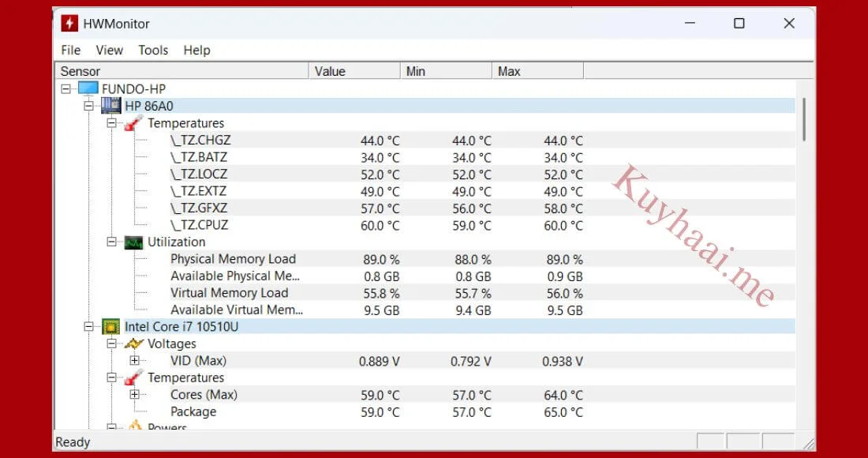Screen dimensions: 868x458
Task: Click the vertical scrollbar thumb
Action: click(x=803, y=118)
